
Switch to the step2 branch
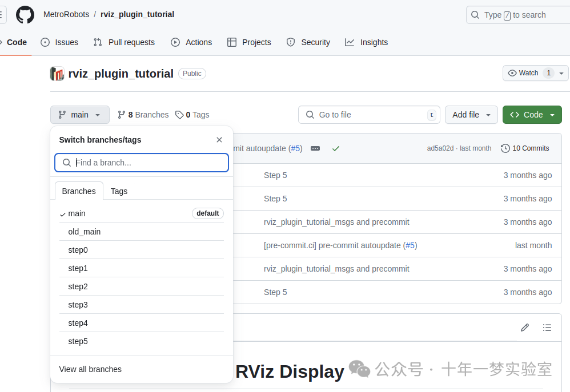click(142, 286)
